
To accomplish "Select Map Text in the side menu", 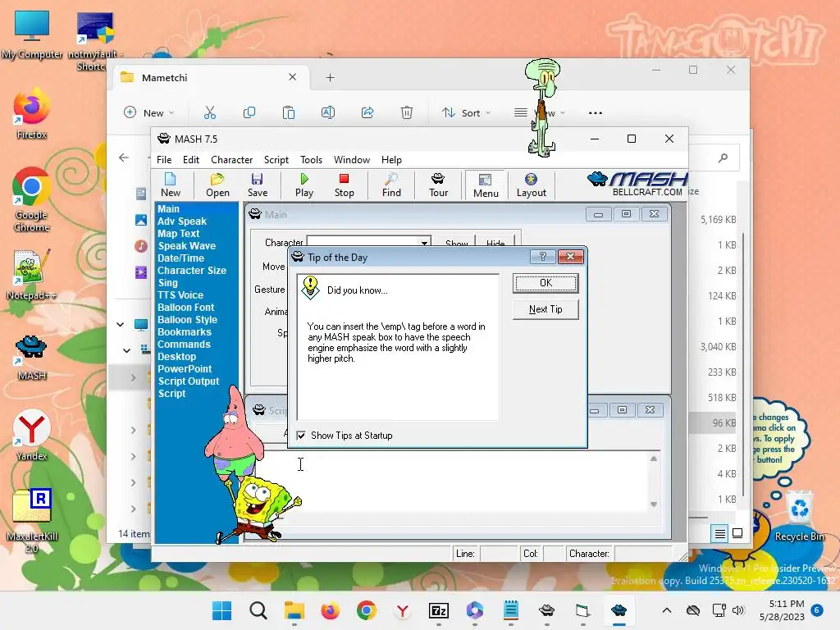I will coord(178,234).
